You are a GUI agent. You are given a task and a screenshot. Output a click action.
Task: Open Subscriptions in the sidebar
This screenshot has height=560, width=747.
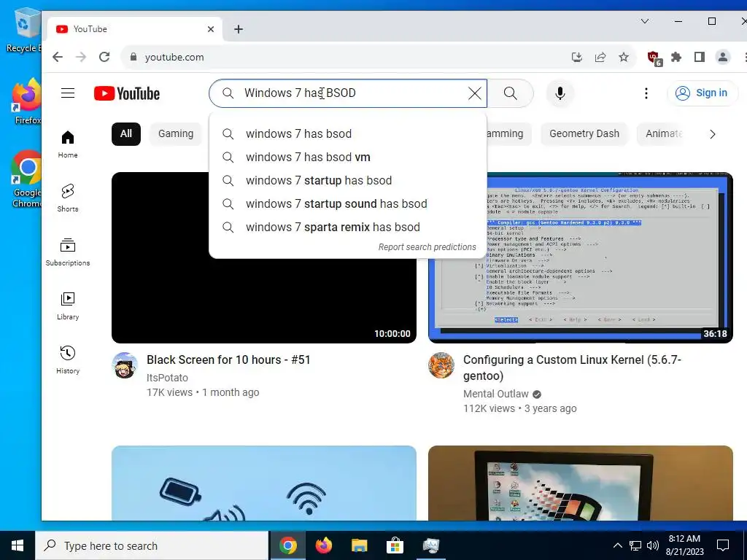click(x=68, y=252)
